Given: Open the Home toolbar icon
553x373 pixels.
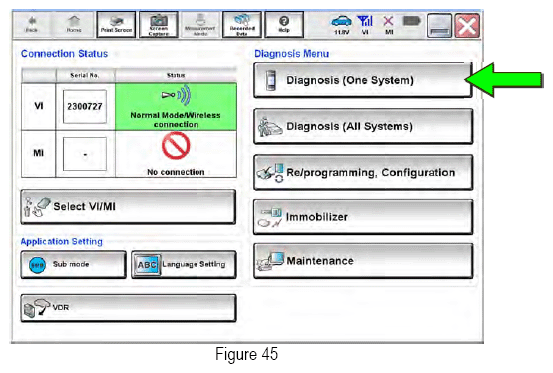Looking at the screenshot, I should [74, 24].
